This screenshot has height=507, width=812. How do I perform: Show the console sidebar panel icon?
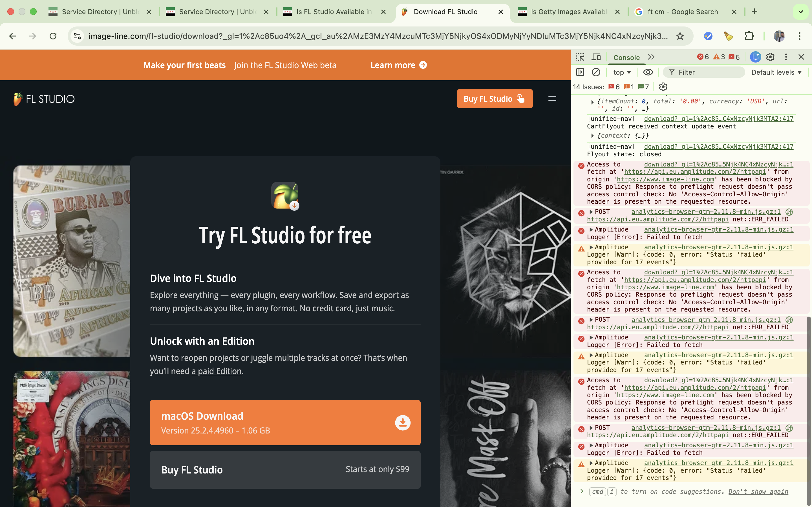[x=580, y=72]
